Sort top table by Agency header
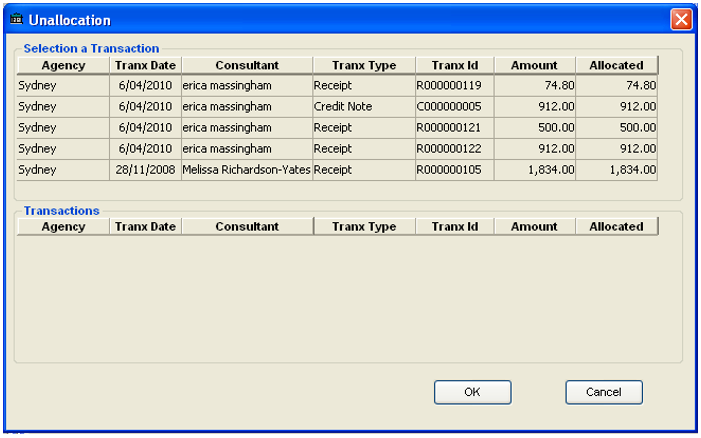The width and height of the screenshot is (701, 438). [63, 65]
